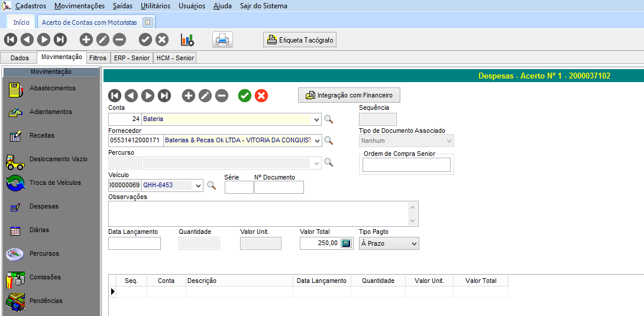Open the Saídas menu
Viewport: 644px width, 316px height.
click(122, 6)
